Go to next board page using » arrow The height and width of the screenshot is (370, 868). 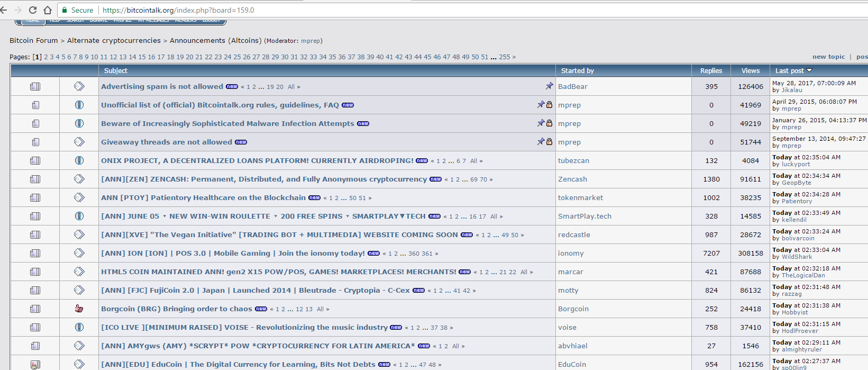coord(514,57)
